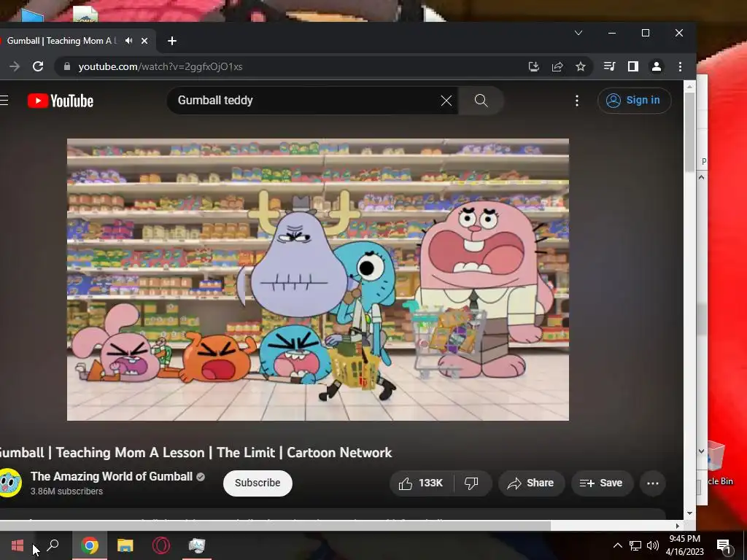Open Opera browser from taskbar
This screenshot has height=560, width=747.
click(x=161, y=545)
